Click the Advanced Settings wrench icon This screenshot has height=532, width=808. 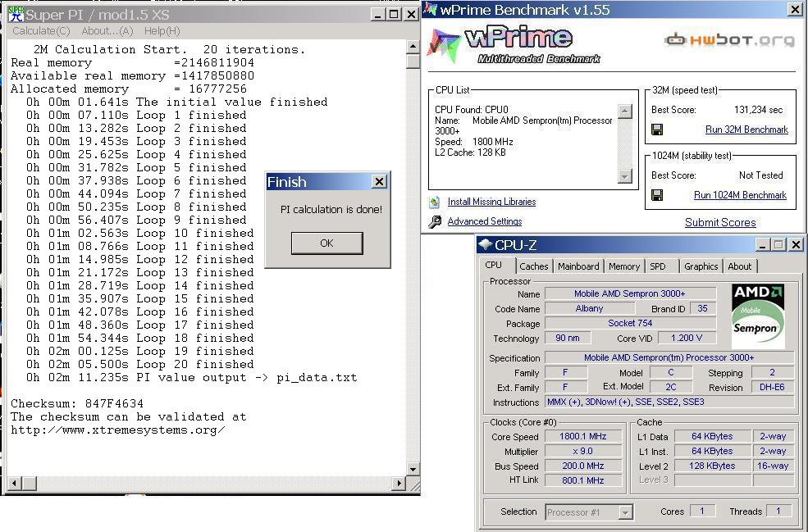[x=435, y=221]
